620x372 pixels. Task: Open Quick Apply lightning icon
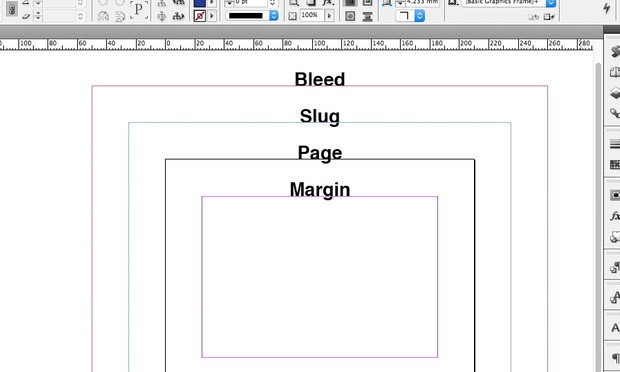click(x=606, y=8)
